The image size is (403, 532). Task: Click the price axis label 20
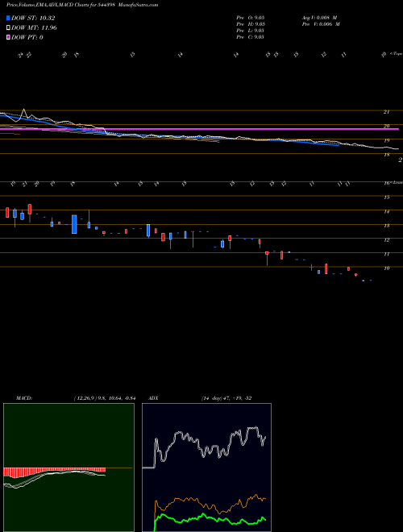click(386, 127)
